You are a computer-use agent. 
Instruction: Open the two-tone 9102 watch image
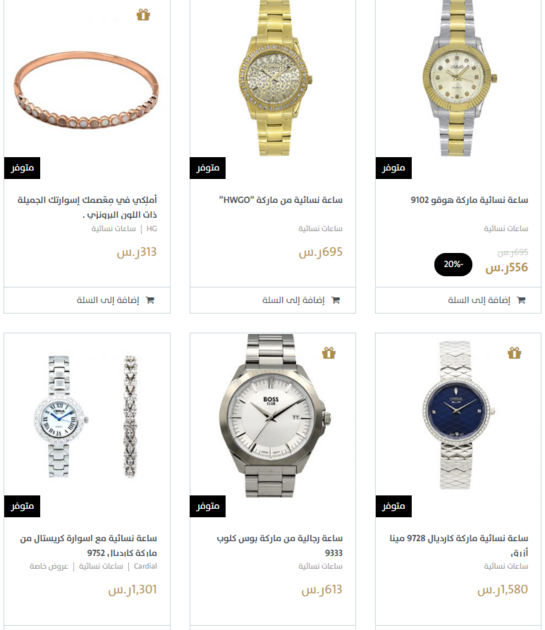[x=459, y=78]
